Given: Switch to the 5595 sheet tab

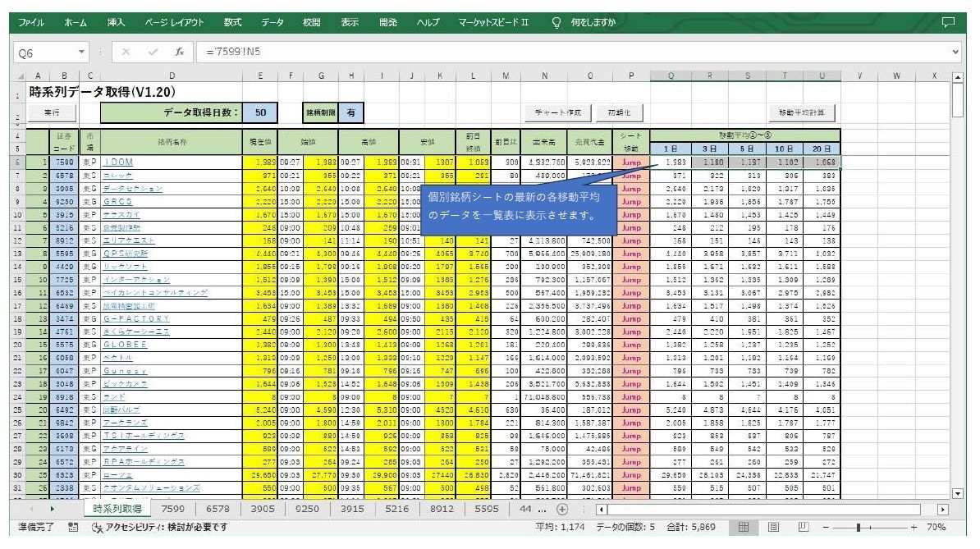Looking at the screenshot, I should pos(486,509).
